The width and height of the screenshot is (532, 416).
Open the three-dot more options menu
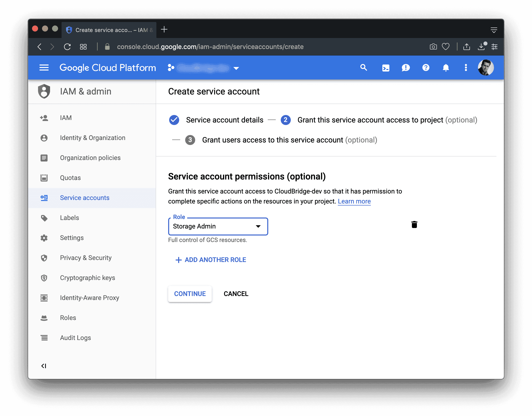(x=466, y=68)
